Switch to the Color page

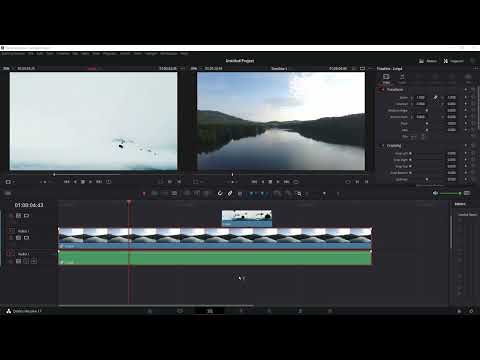(x=269, y=311)
